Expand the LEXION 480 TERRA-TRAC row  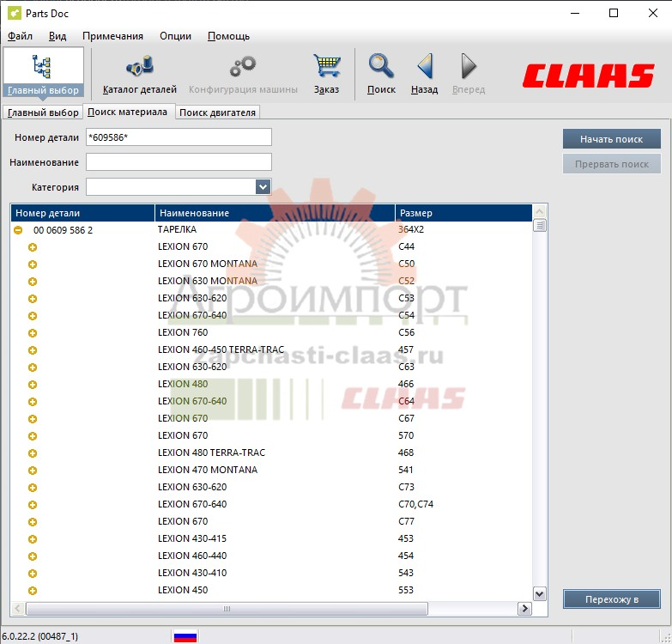[33, 453]
